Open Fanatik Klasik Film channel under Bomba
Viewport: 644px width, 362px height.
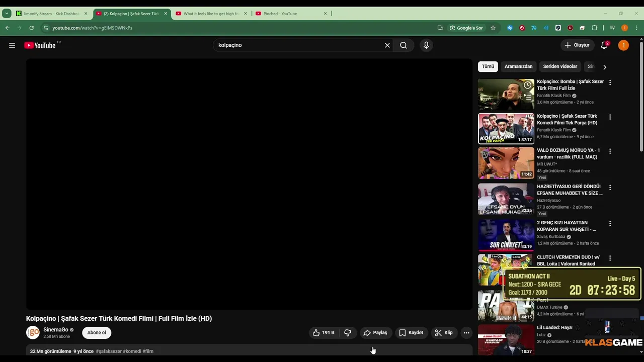(x=553, y=96)
